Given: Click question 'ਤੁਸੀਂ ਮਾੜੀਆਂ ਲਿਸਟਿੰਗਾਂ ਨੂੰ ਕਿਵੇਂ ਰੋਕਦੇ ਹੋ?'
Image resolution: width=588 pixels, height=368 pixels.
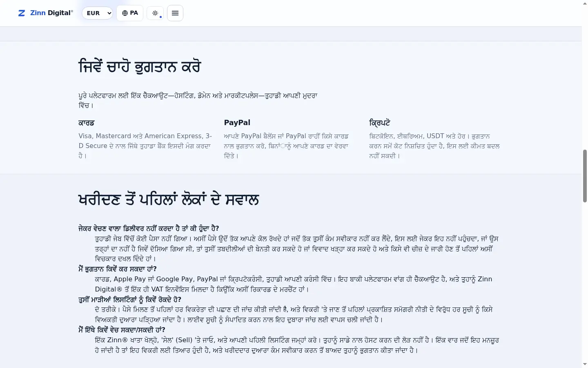Looking at the screenshot, I should 130,300.
